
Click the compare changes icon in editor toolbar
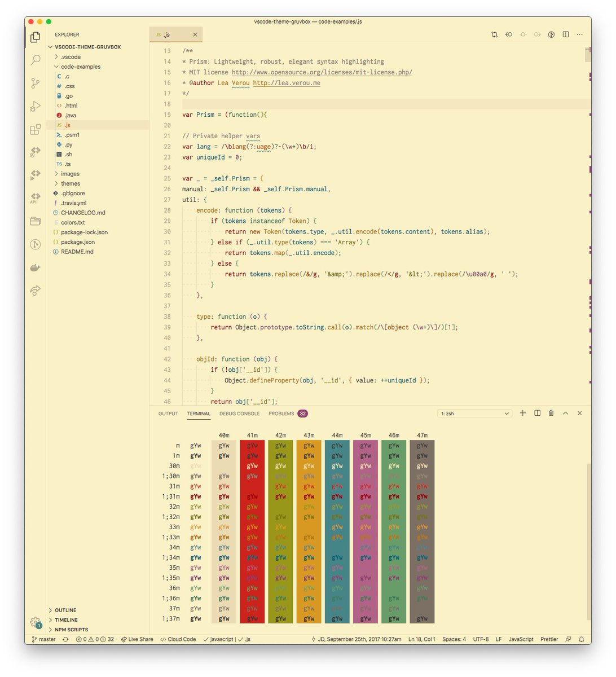(495, 34)
